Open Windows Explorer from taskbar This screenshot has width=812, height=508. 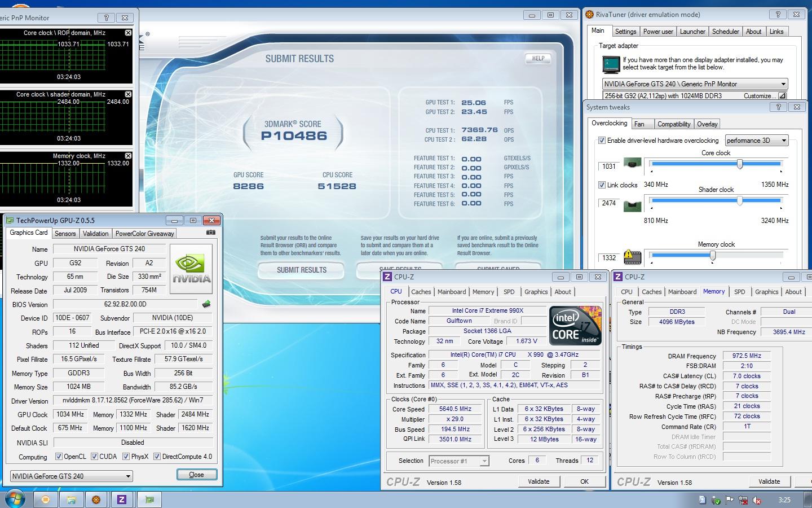(72, 500)
